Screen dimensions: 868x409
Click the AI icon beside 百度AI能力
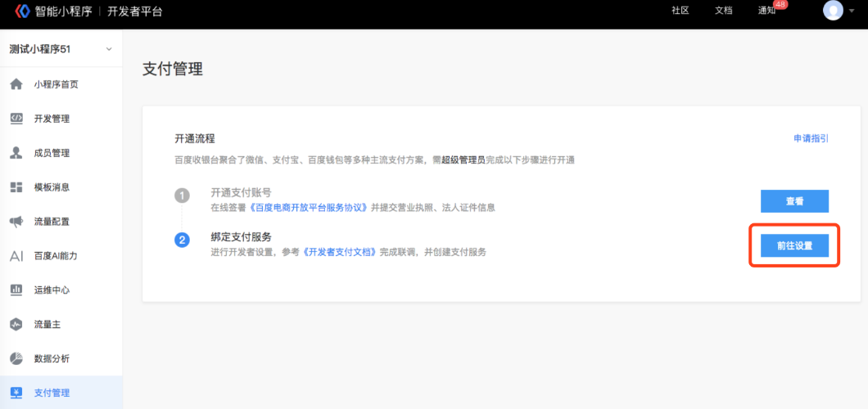click(16, 256)
